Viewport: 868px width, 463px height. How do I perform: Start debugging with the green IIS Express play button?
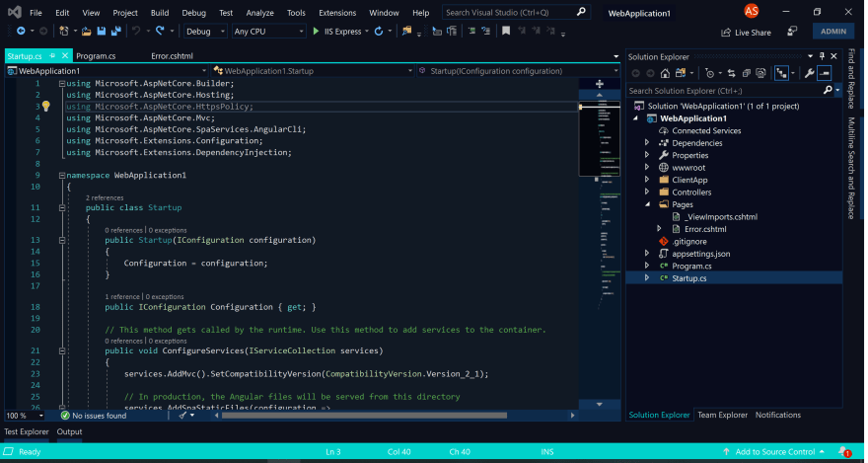pyautogui.click(x=316, y=32)
